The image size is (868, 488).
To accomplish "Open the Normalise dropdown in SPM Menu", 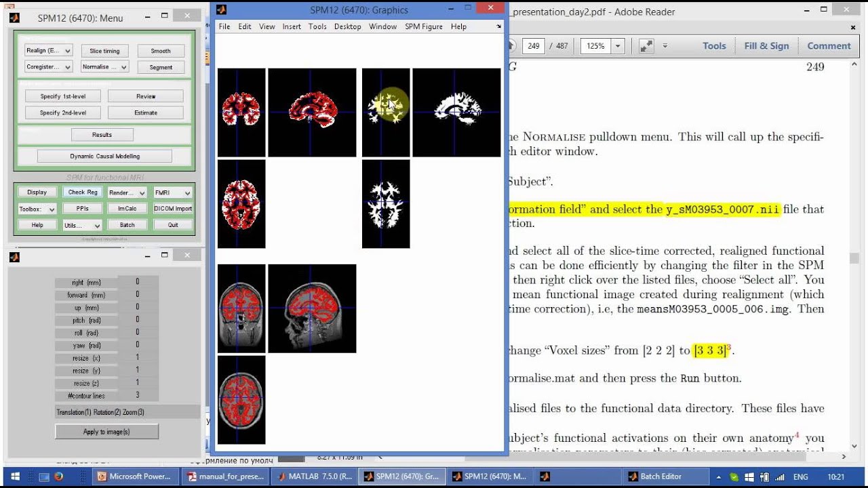I will 104,67.
